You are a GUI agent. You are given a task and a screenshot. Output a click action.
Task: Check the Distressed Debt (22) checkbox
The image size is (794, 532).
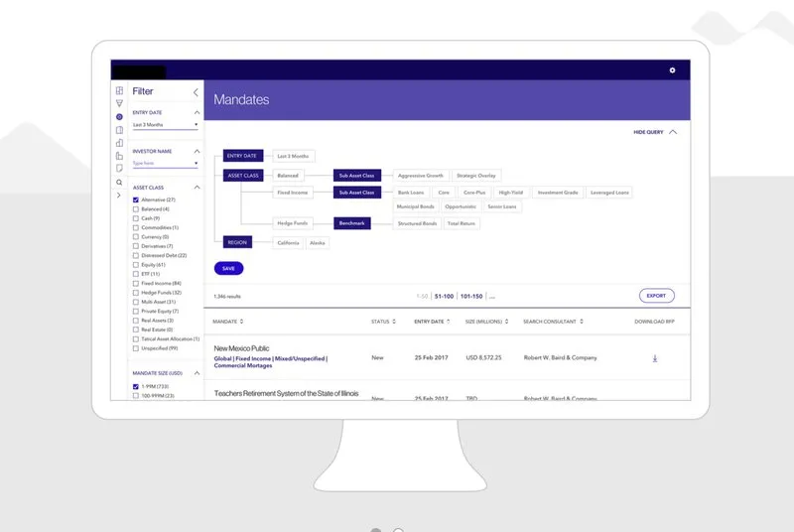pyautogui.click(x=136, y=256)
